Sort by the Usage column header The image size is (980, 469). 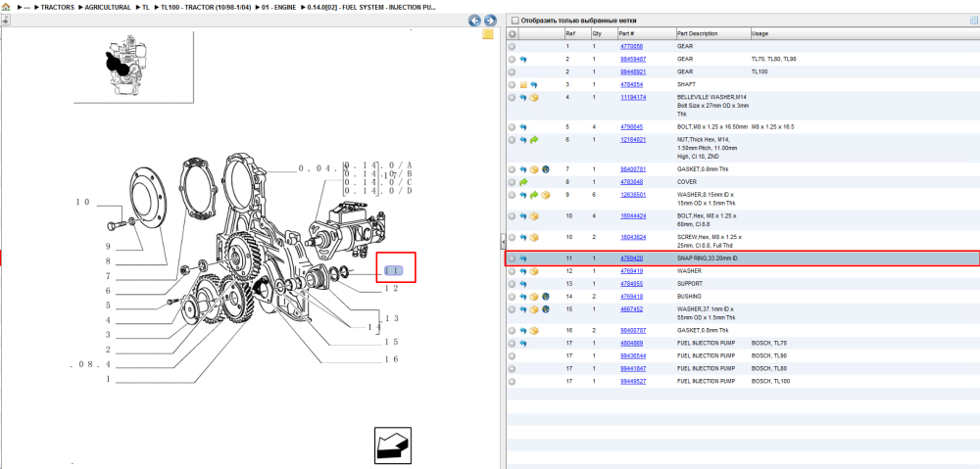tap(865, 33)
